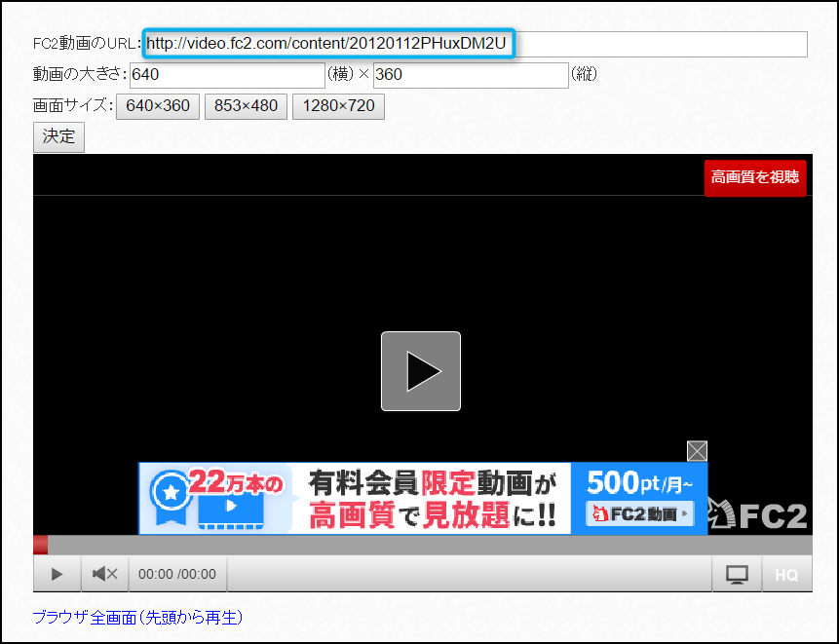839x644 pixels.
Task: Select the 640×360 screen size
Action: [x=158, y=106]
